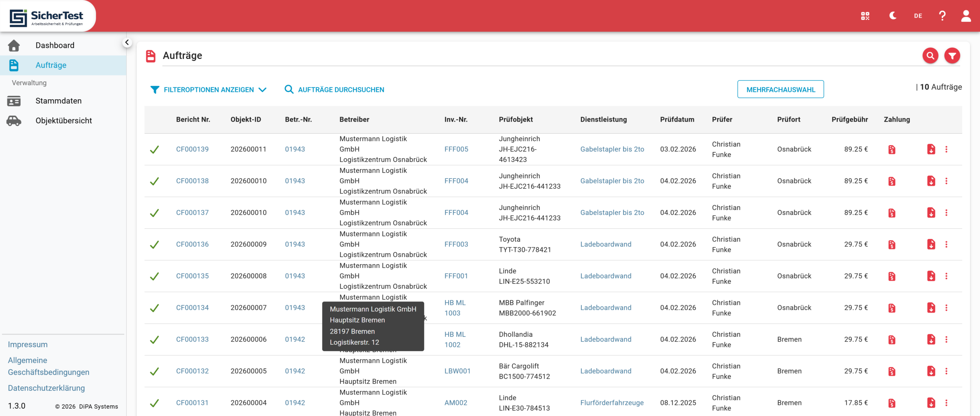
Task: Open Objektübersicht vehicle menu item
Action: [64, 121]
